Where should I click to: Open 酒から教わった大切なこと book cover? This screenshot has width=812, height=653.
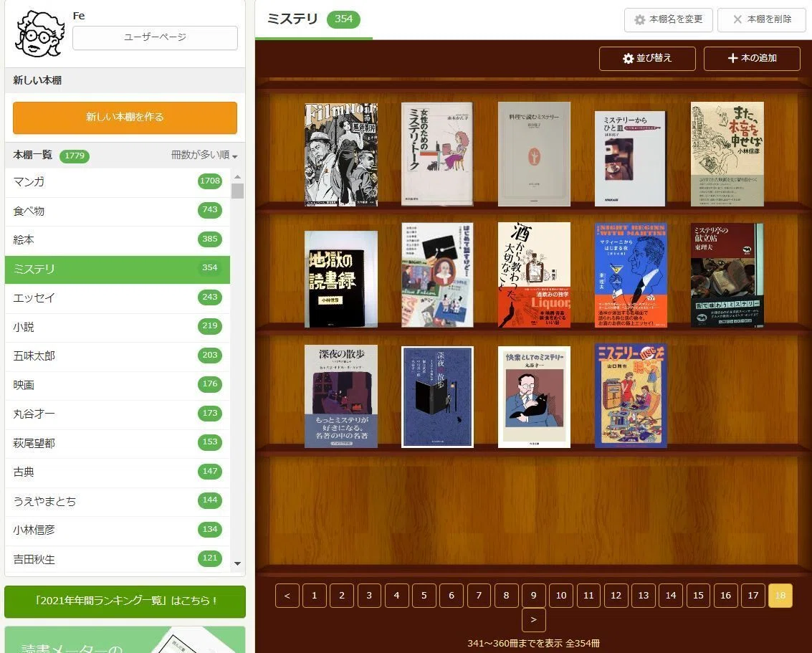(x=534, y=275)
